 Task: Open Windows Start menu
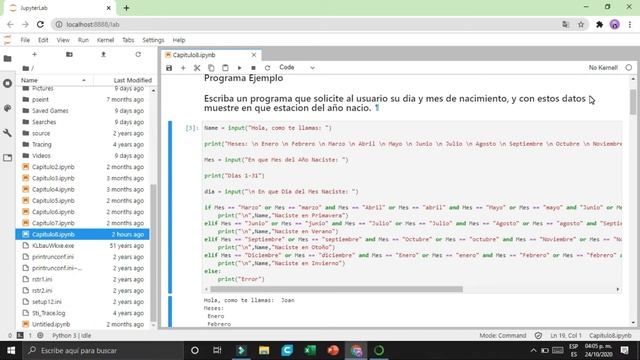[x=11, y=350]
